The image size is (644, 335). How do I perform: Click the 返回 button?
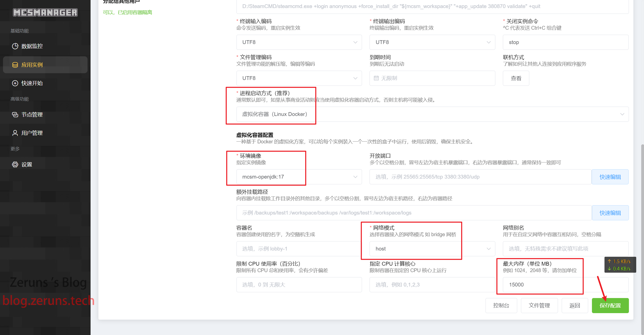coord(575,306)
